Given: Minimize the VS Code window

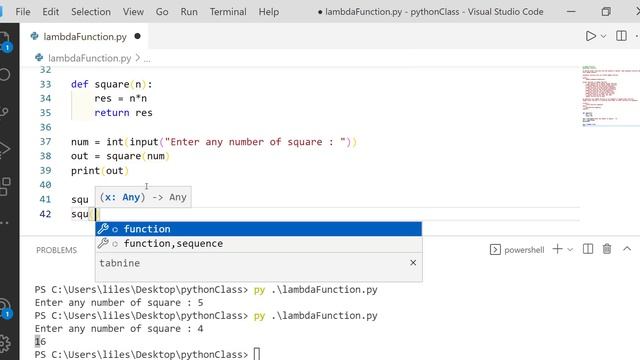Looking at the screenshot, I should (571, 11).
